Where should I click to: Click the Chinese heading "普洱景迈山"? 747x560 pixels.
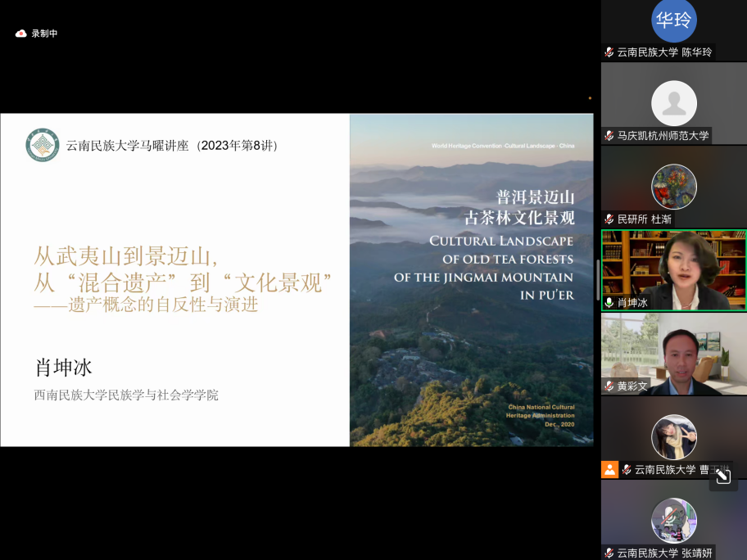[x=535, y=197]
